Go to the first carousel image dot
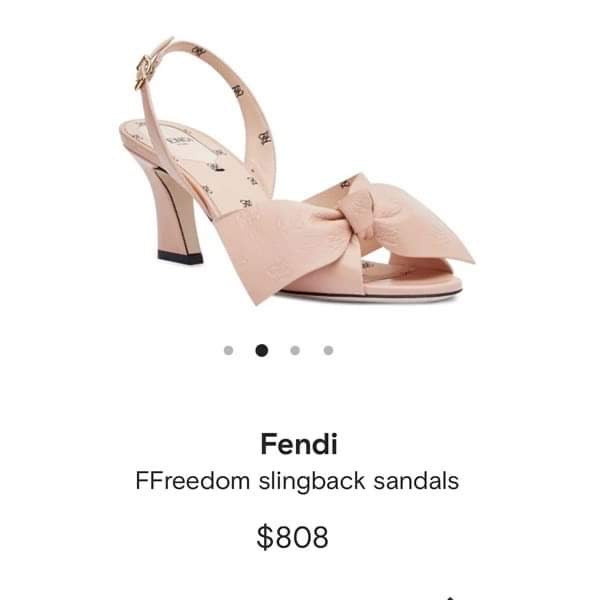Screen dimensions: 595x600 coord(228,351)
